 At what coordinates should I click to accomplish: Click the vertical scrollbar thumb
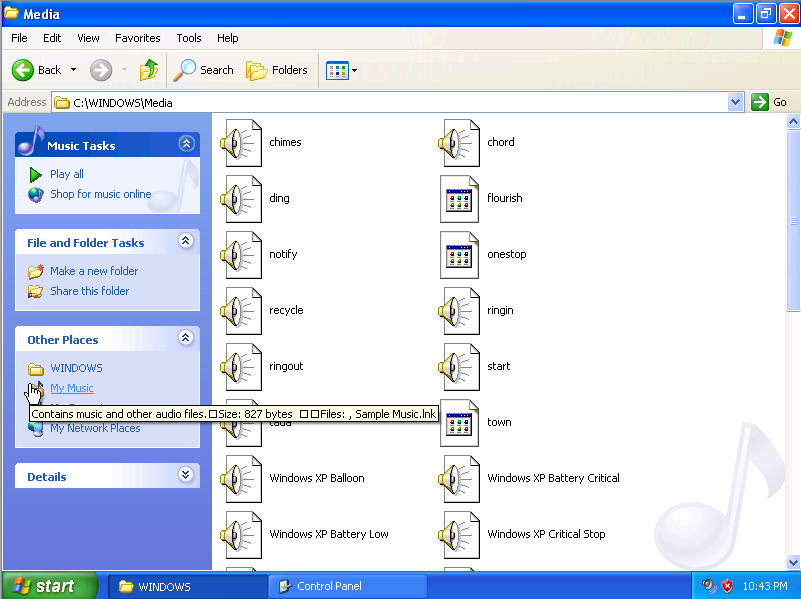pos(793,220)
